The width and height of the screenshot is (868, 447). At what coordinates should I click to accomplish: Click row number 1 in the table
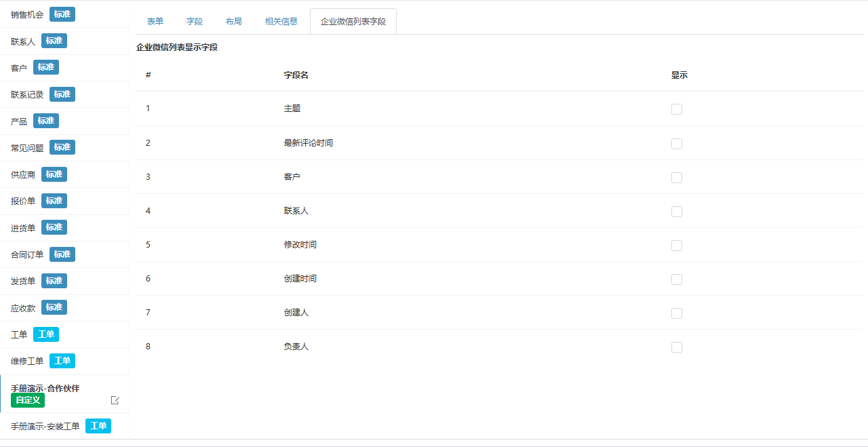148,109
